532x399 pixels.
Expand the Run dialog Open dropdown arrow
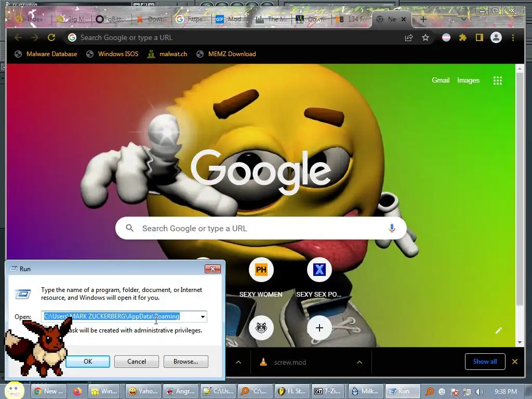(x=203, y=316)
